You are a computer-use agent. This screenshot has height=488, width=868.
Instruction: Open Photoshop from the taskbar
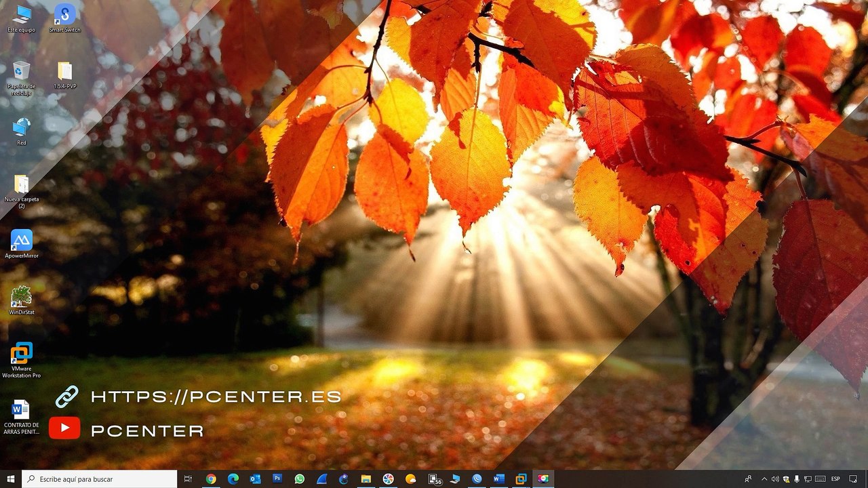point(277,479)
